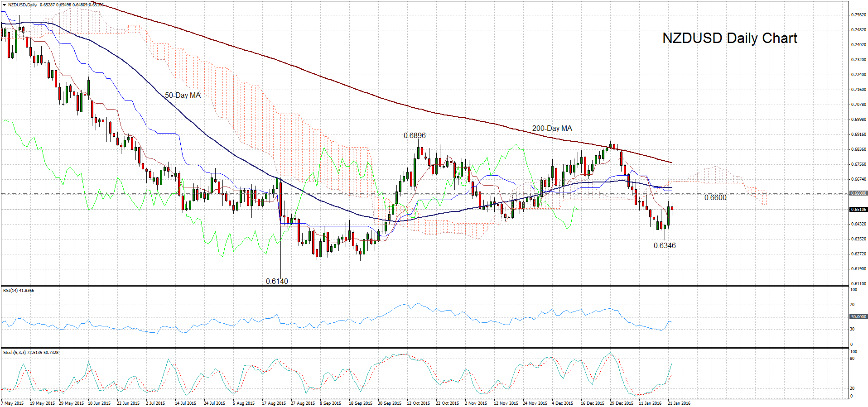Select the '50-Day MA' chart label
Viewport: 868px width, 407px height.
(x=183, y=95)
